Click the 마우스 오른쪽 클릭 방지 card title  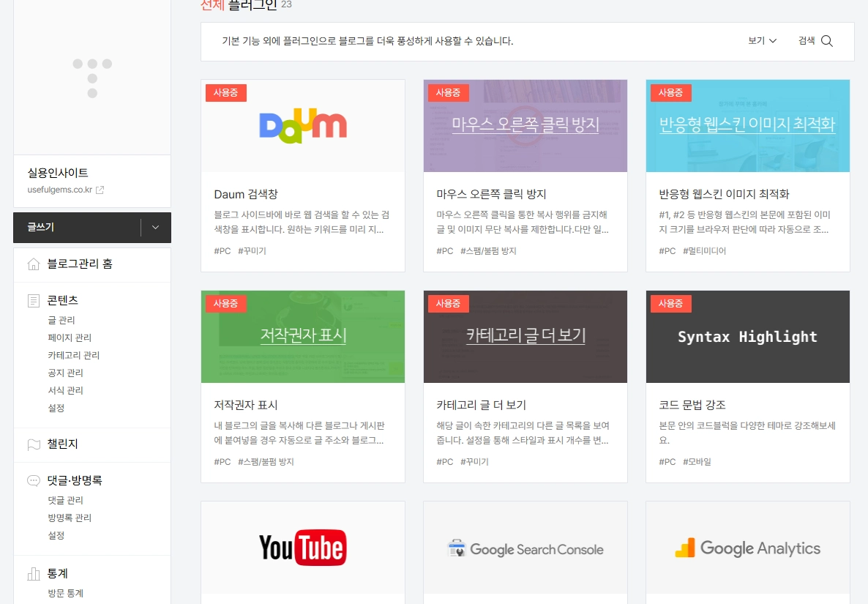click(x=491, y=194)
